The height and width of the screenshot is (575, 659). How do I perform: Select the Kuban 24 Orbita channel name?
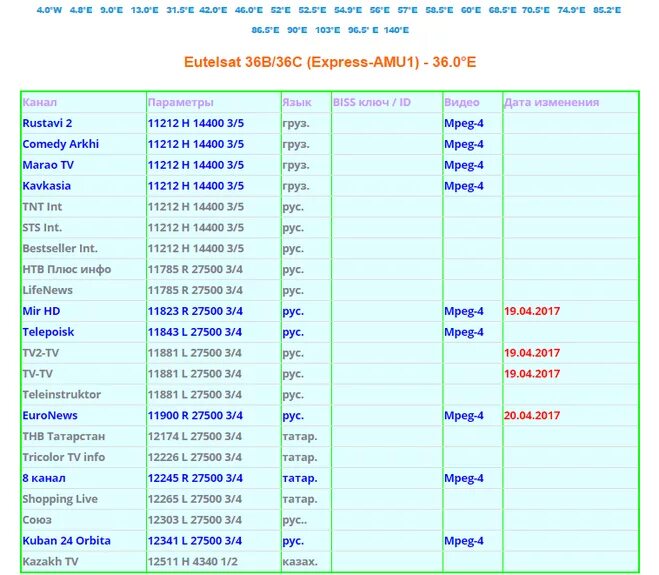coord(67,541)
